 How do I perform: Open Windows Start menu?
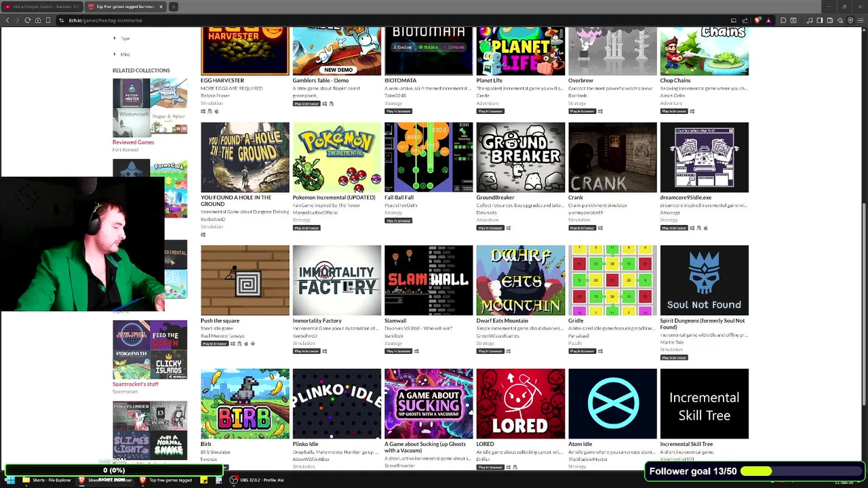[9, 480]
